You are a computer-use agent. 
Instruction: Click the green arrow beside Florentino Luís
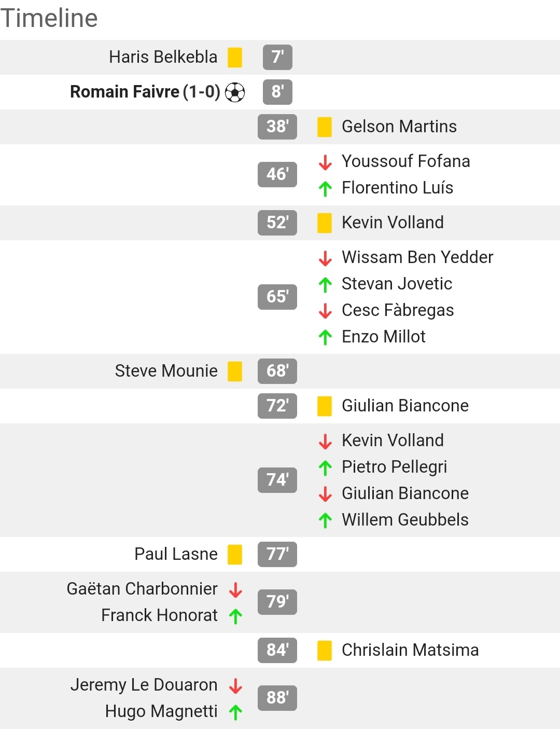pyautogui.click(x=325, y=188)
